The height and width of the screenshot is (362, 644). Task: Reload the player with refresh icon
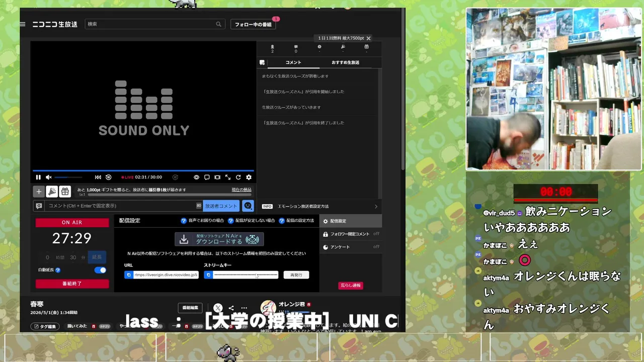[x=238, y=177]
